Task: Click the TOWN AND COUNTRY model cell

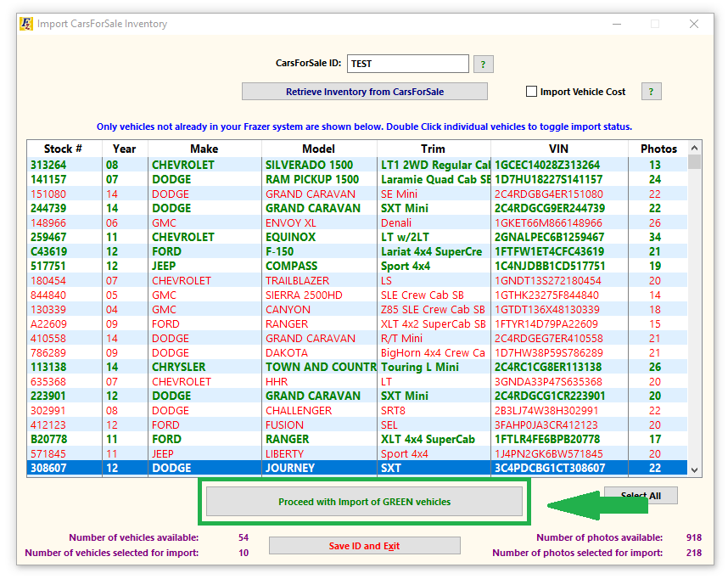Action: click(x=321, y=367)
